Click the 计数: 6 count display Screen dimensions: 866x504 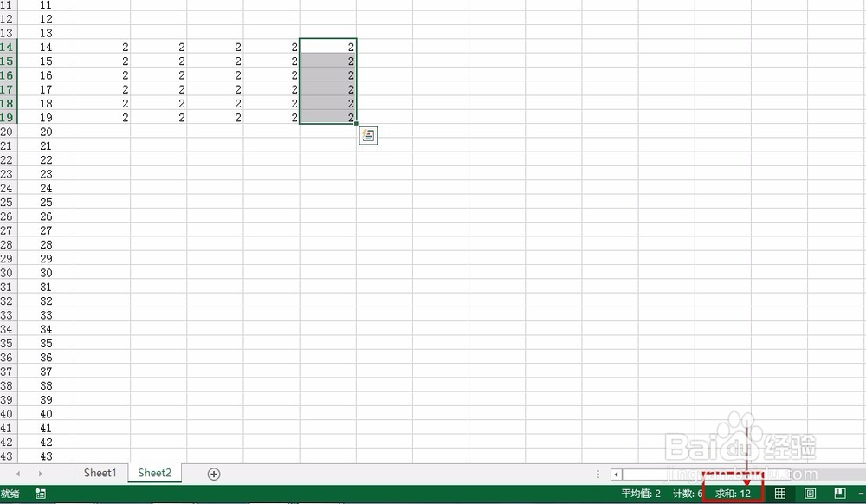click(x=687, y=493)
